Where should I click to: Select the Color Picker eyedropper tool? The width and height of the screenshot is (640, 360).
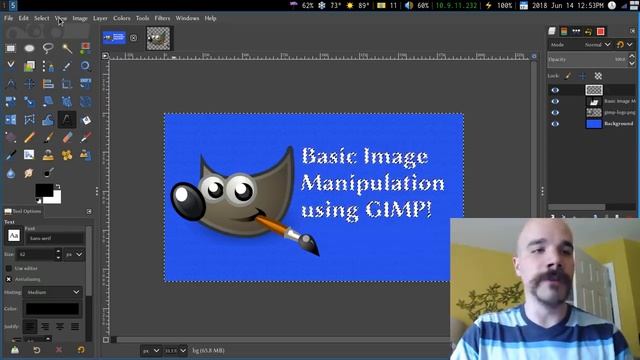click(67, 66)
